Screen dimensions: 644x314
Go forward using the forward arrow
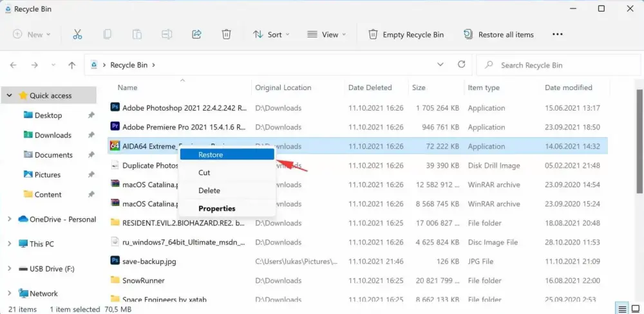coord(35,65)
